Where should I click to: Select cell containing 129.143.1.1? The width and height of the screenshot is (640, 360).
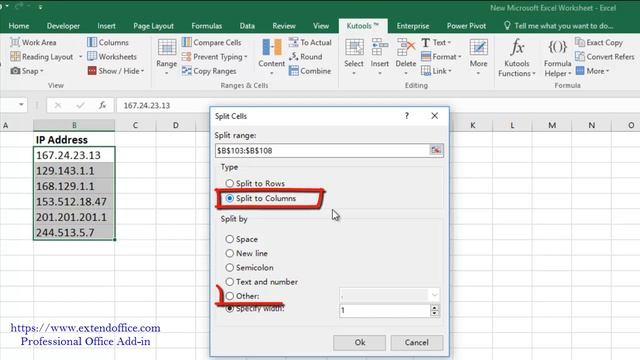click(74, 171)
